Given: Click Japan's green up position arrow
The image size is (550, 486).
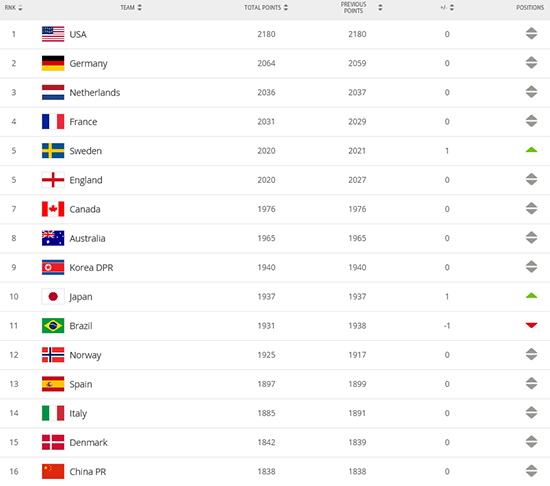Looking at the screenshot, I should click(531, 296).
